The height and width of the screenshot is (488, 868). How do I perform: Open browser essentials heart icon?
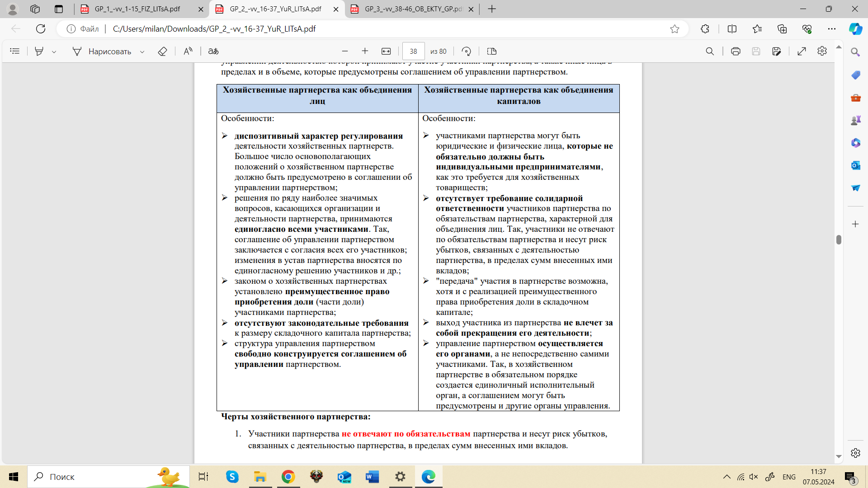pyautogui.click(x=807, y=29)
